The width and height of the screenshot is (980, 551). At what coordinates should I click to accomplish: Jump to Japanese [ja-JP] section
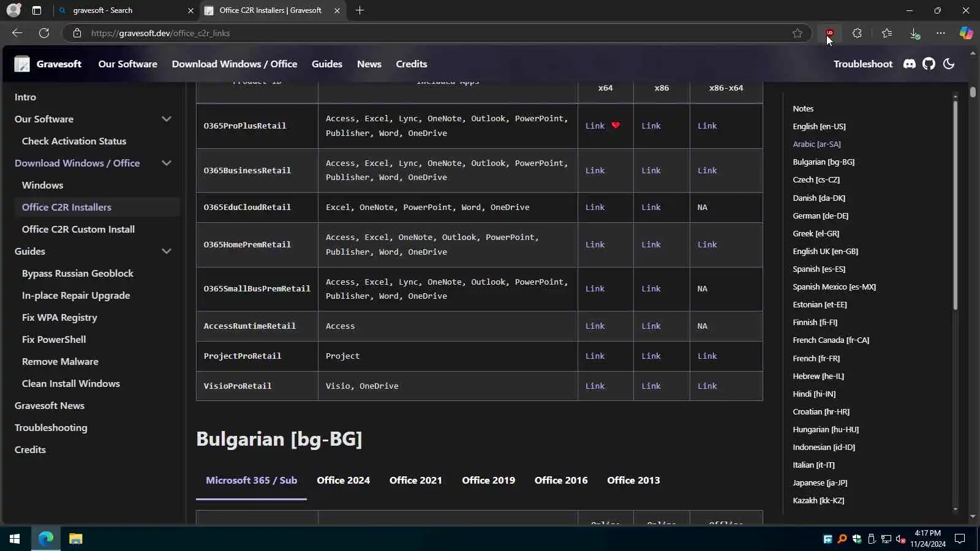[820, 482]
